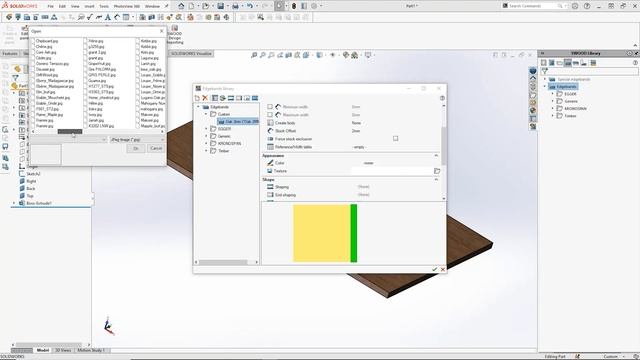Click the Texture value field in Appearance section
This screenshot has width=640, height=360.
click(x=391, y=171)
